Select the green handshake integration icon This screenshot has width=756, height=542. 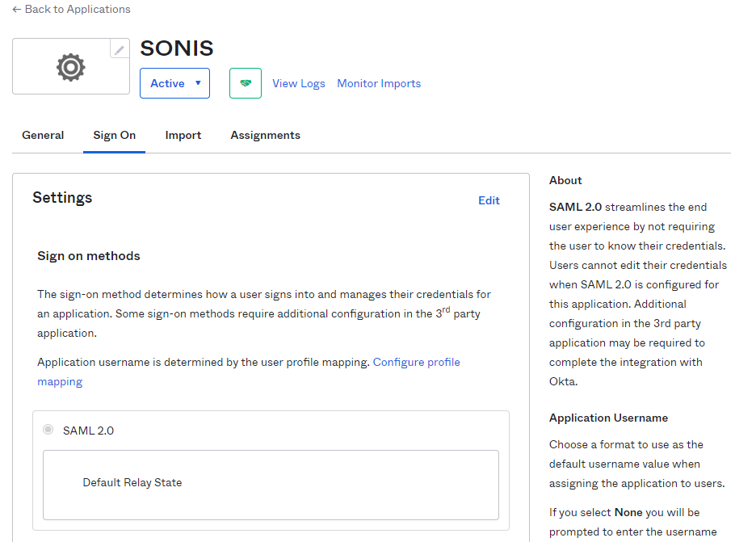point(245,82)
